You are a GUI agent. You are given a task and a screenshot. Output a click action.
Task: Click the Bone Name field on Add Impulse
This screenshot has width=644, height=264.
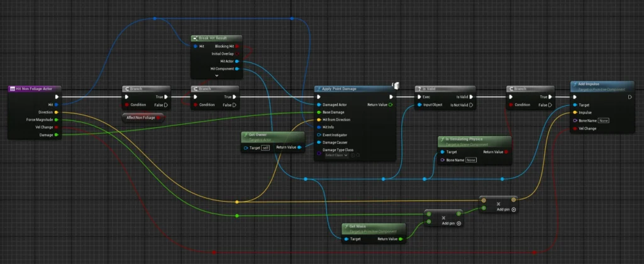point(603,120)
